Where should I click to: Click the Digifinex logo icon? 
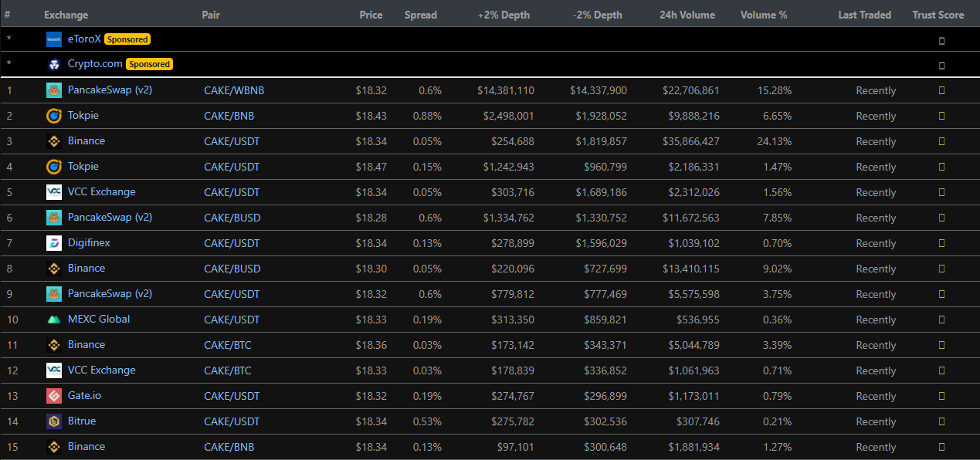pyautogui.click(x=54, y=243)
